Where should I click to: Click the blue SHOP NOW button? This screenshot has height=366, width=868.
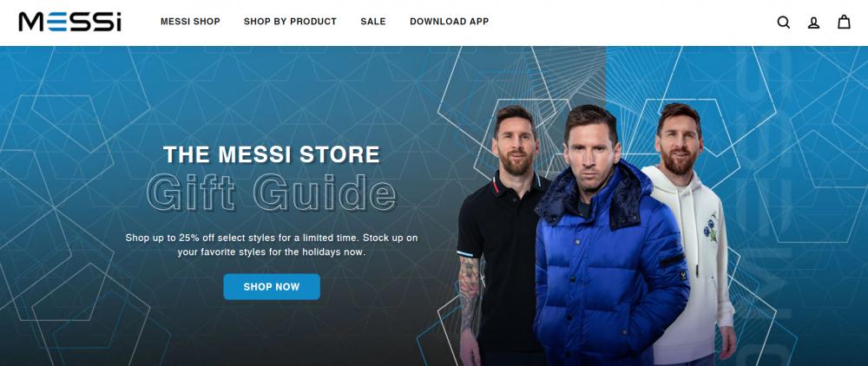(x=271, y=287)
